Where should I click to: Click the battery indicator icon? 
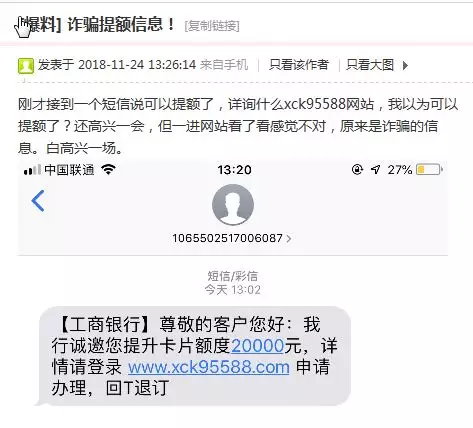(x=429, y=170)
